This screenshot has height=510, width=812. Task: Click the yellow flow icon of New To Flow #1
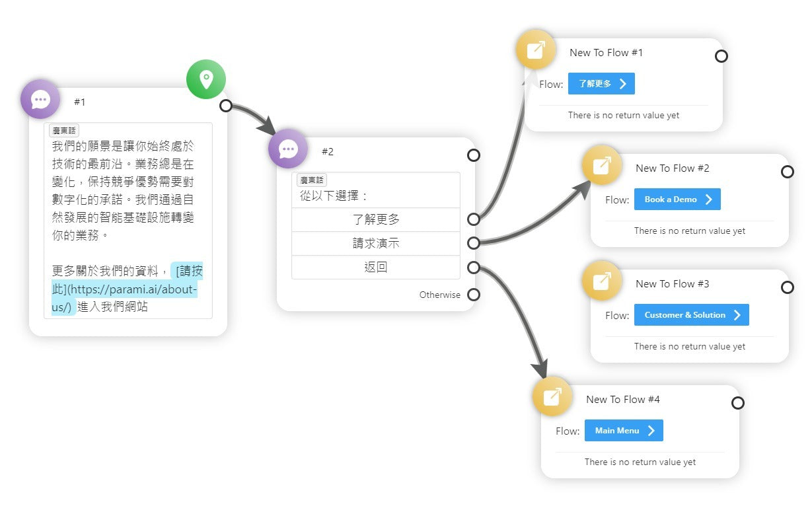click(x=536, y=50)
